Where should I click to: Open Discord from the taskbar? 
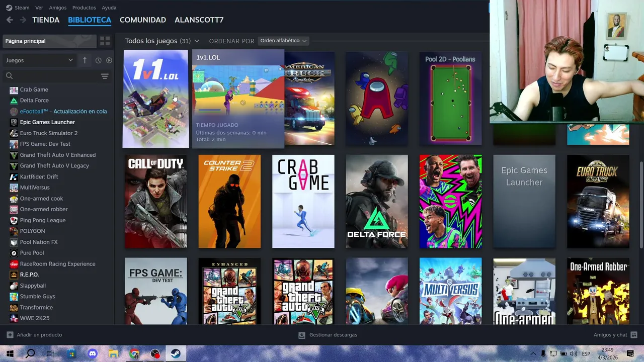(93, 353)
